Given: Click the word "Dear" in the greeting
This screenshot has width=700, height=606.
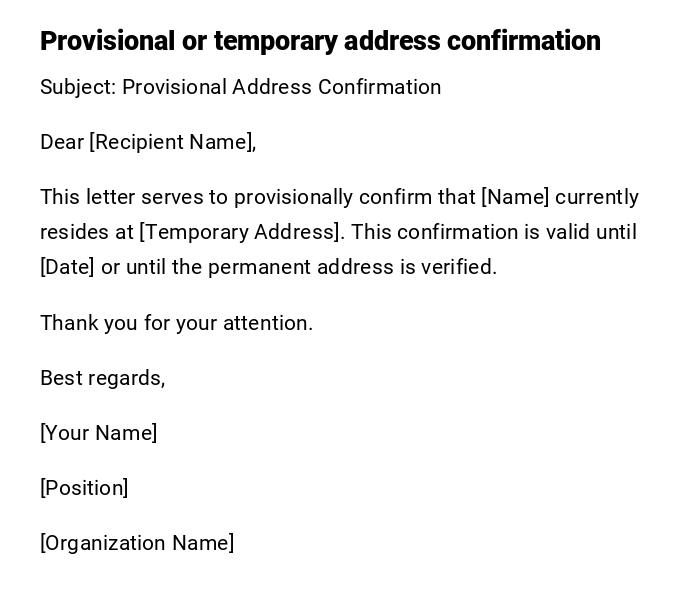Looking at the screenshot, I should (62, 142).
